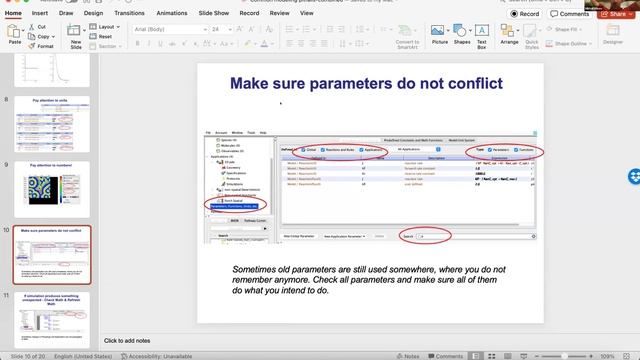Toggle Strikethrough formatting
The width and height of the screenshot is (640, 360).
(x=172, y=43)
